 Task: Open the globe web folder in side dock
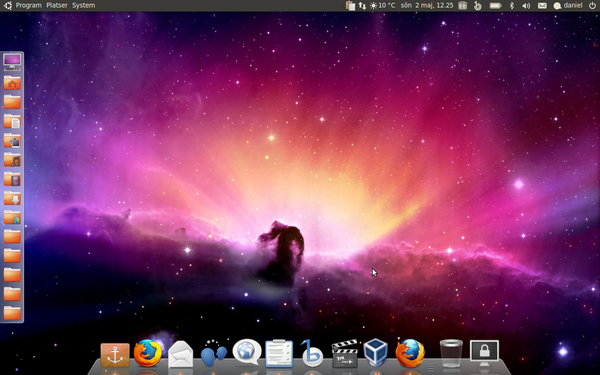tap(12, 217)
